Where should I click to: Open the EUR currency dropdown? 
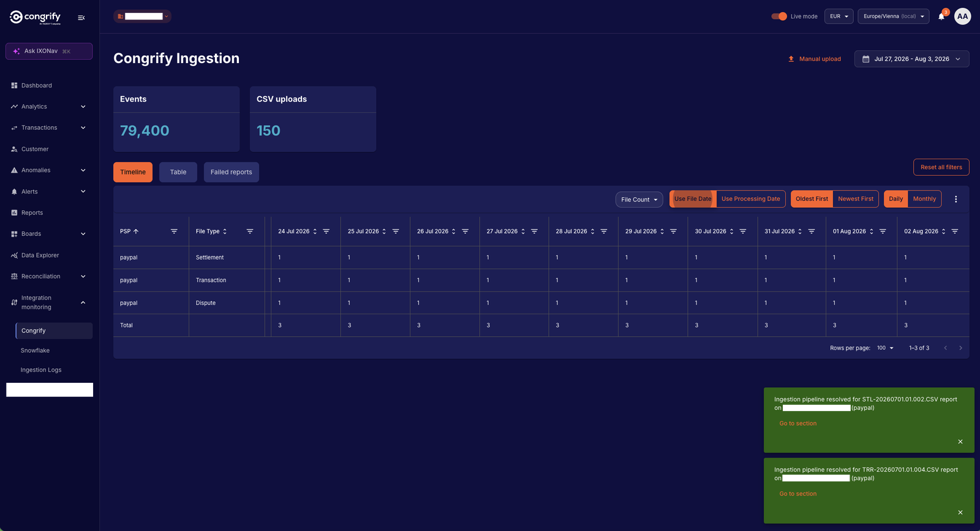point(839,17)
